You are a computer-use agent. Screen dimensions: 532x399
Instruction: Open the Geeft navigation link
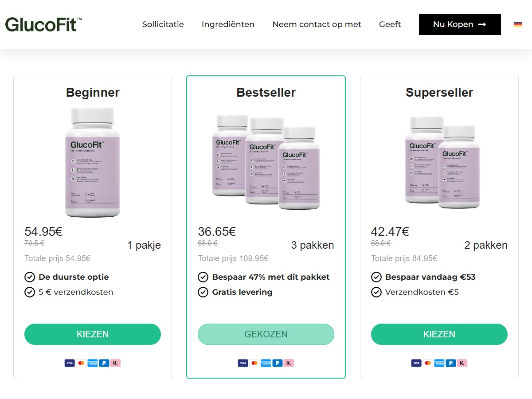(x=390, y=24)
